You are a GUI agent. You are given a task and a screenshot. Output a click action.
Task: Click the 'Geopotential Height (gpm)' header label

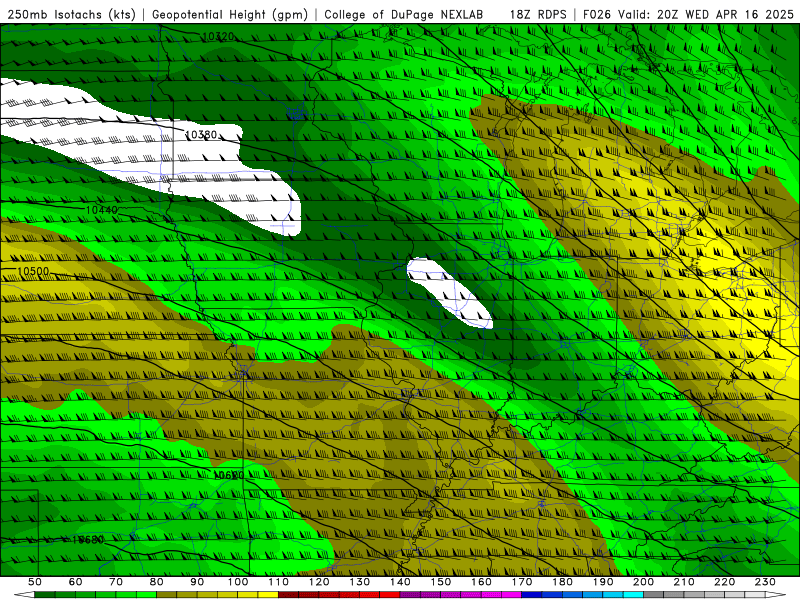pos(230,14)
